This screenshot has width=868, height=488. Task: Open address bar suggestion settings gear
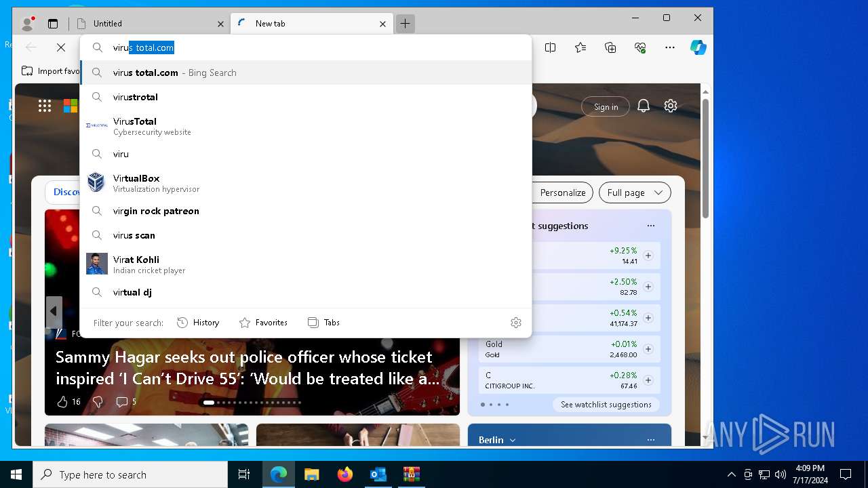point(516,323)
